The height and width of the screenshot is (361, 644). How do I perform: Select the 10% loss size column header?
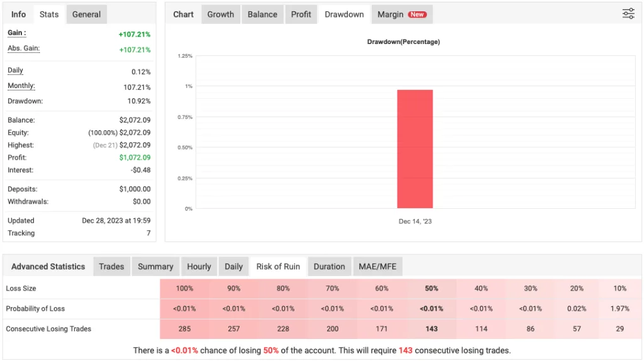point(619,288)
